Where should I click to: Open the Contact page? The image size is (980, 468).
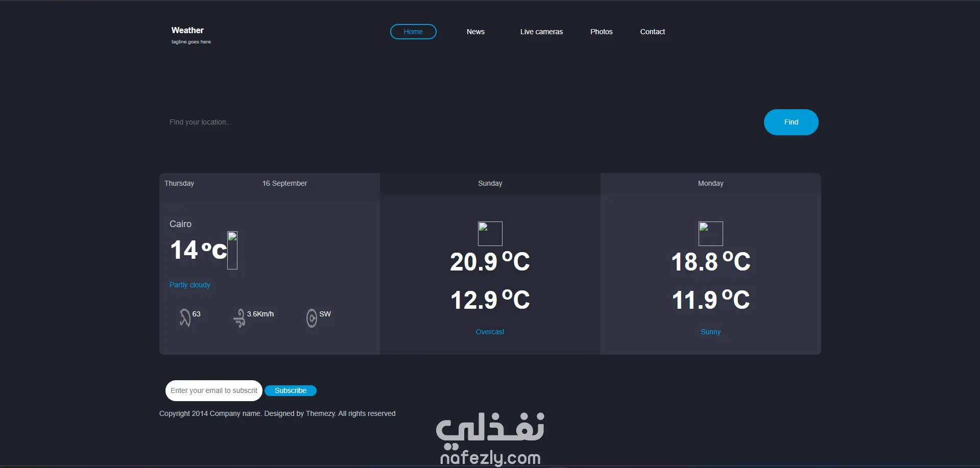click(653, 32)
